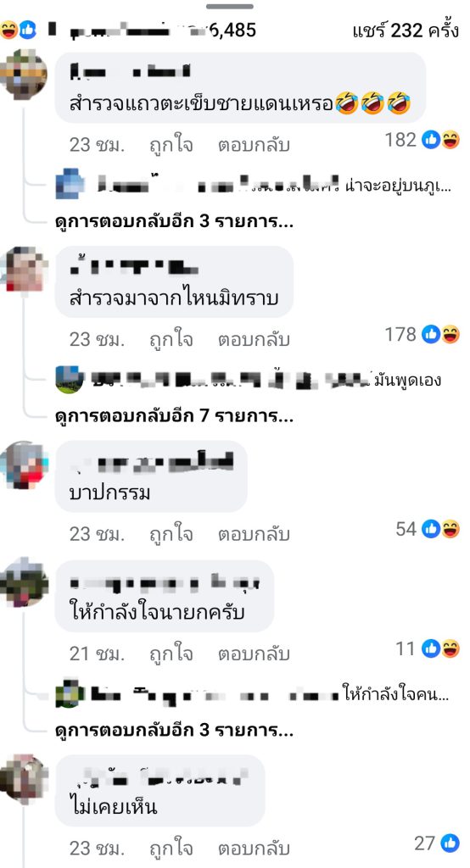This screenshot has width=470, height=868.
Task: View reaction icons beside the 54 count
Action: 441,529
